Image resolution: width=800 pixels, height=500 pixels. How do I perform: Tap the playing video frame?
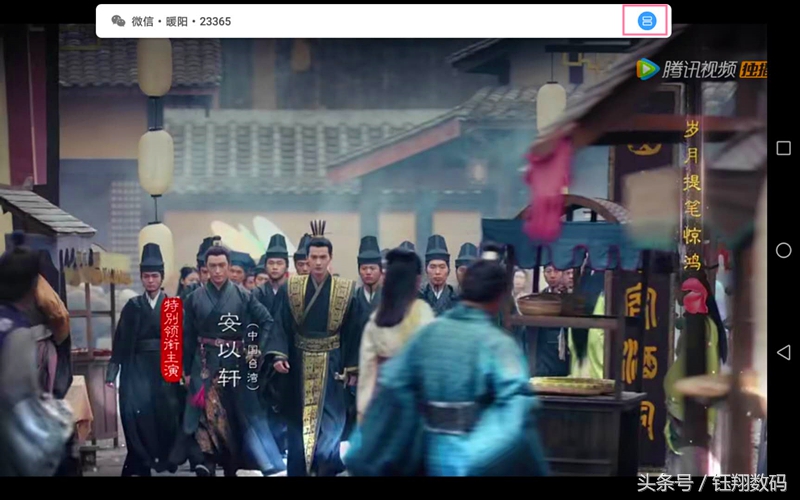(x=383, y=250)
